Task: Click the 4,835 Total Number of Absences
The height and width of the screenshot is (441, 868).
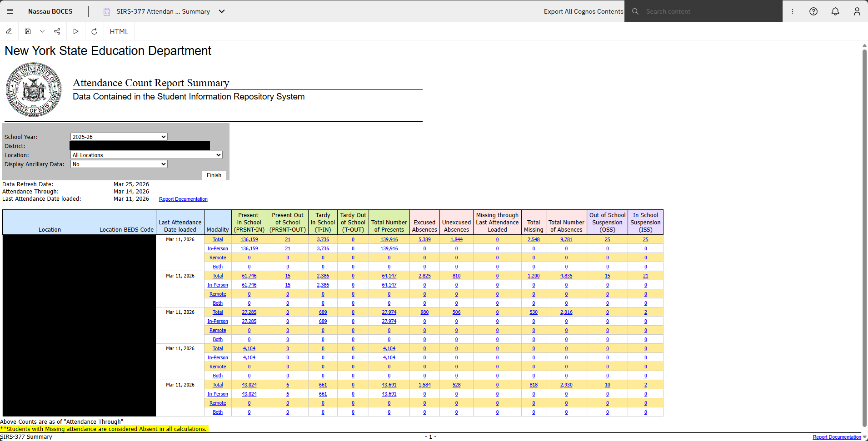Action: point(566,276)
